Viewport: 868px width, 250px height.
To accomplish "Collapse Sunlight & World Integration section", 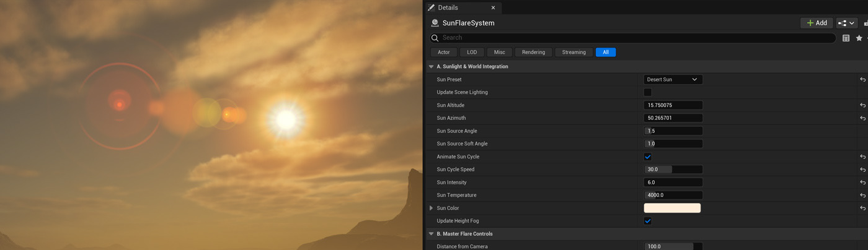I will tap(432, 67).
